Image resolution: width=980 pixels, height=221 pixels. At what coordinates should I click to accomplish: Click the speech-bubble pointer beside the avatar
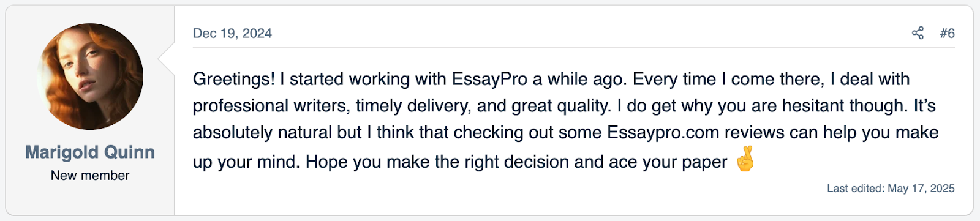[167, 59]
